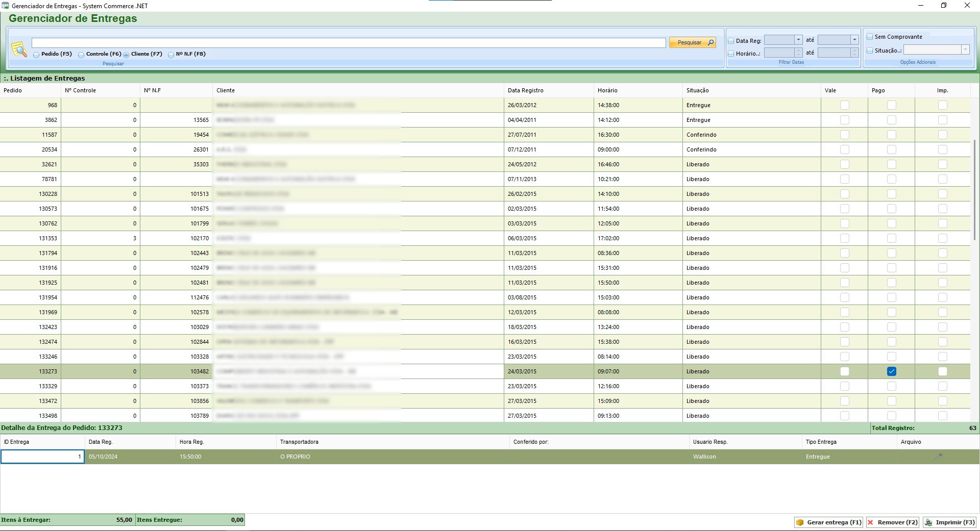Select the Nº N.F (F8) radio option
Screen dimensions: 980x531
171,55
